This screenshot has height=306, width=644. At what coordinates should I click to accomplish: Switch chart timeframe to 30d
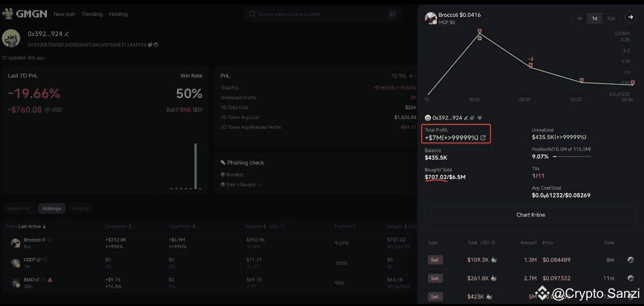click(x=611, y=19)
